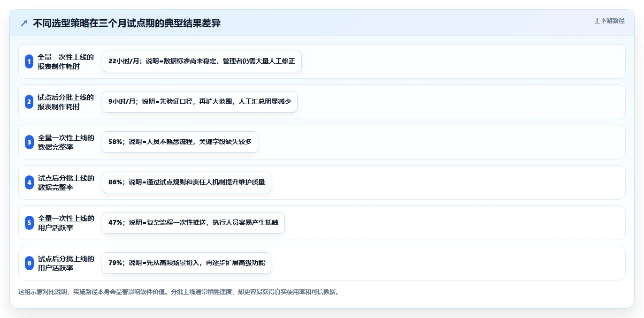644x318 pixels.
Task: Click the footer note starting 这组示意对比说明
Action: [x=178, y=292]
